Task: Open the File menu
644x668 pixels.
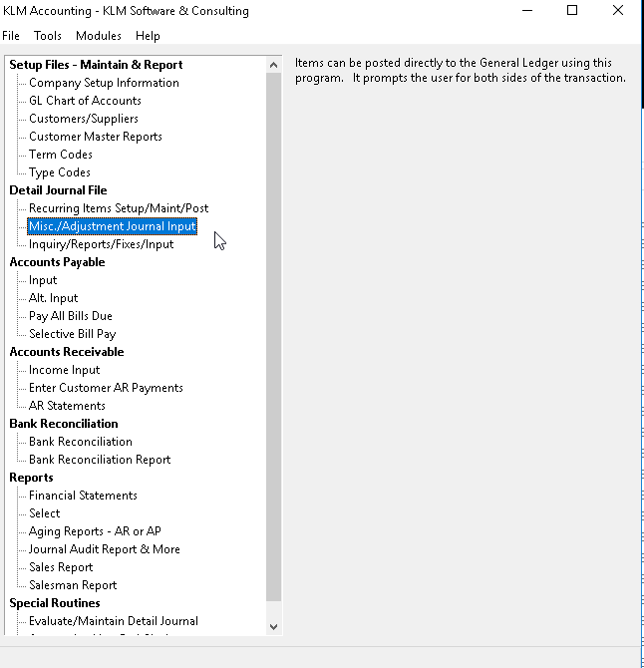Action: (x=11, y=36)
